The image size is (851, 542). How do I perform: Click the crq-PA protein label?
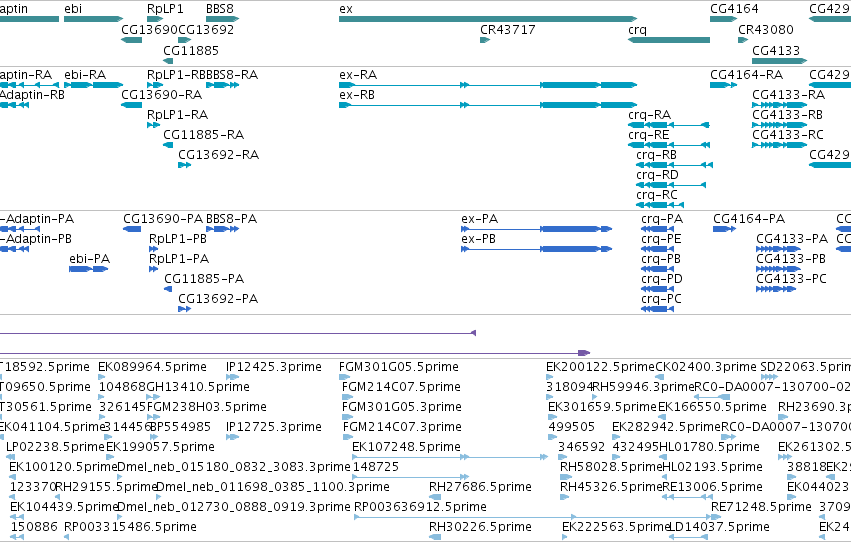pyautogui.click(x=662, y=219)
